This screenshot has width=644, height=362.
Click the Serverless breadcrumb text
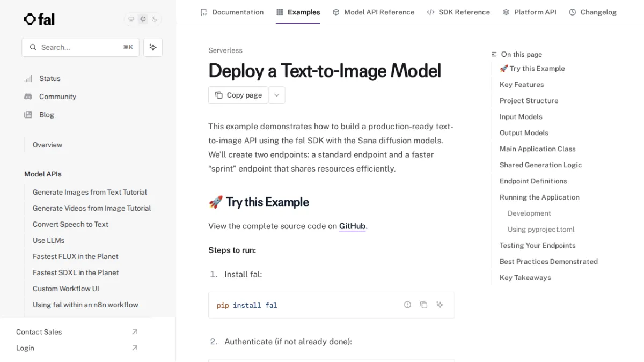coord(225,50)
